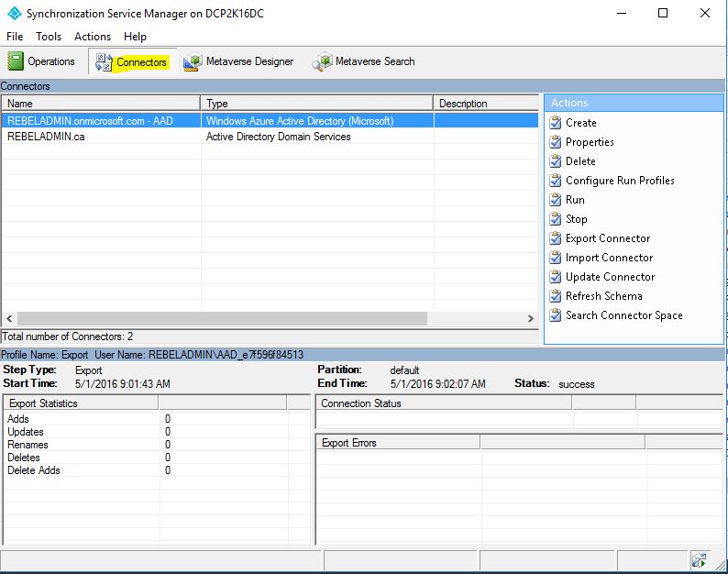728x574 pixels.
Task: Click the right scroll arrow of connectors list
Action: pyautogui.click(x=531, y=318)
